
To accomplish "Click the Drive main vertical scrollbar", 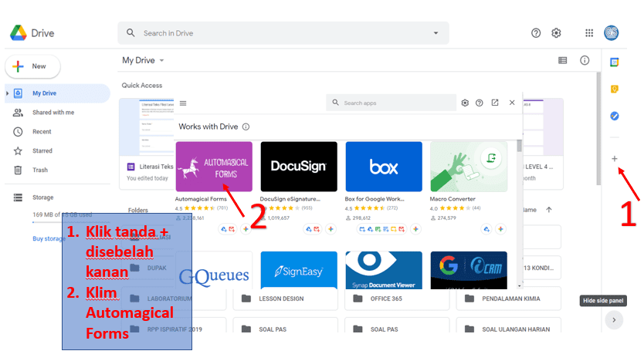I will 598,129.
